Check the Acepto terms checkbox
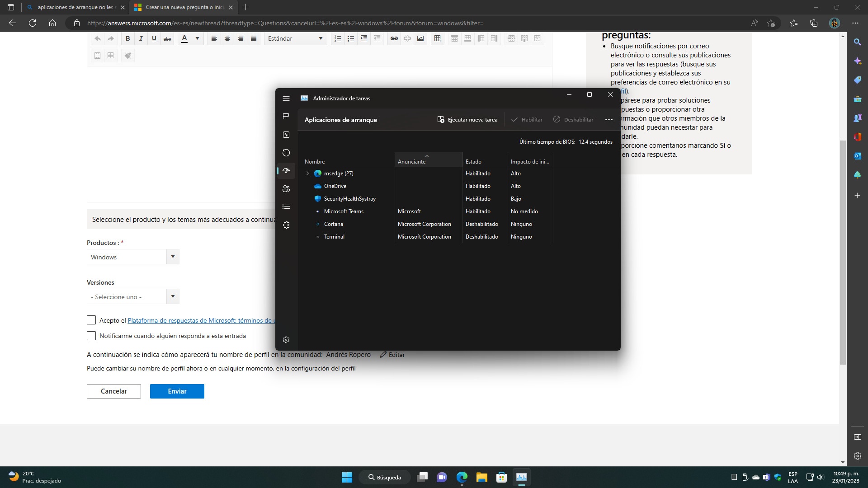The image size is (868, 488). tap(91, 320)
